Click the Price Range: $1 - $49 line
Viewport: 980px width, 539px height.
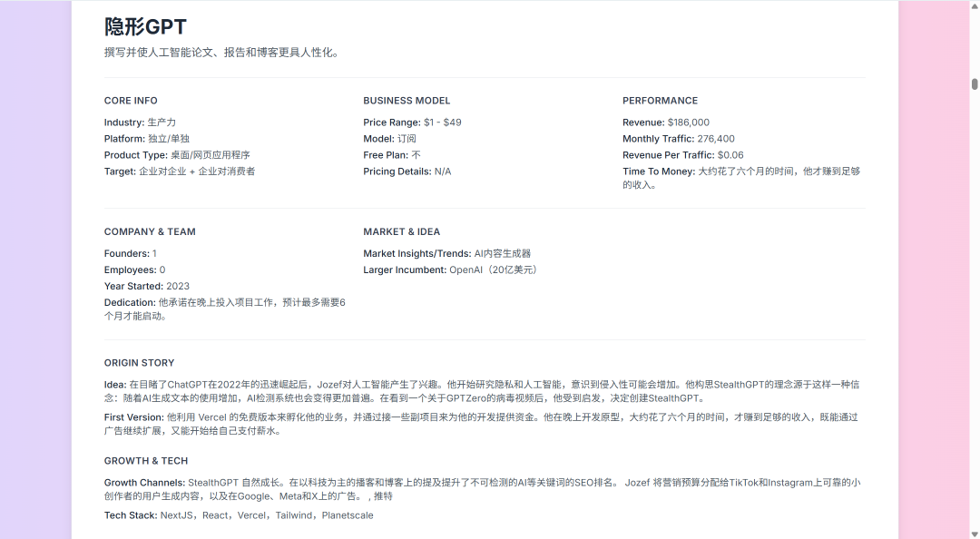413,122
